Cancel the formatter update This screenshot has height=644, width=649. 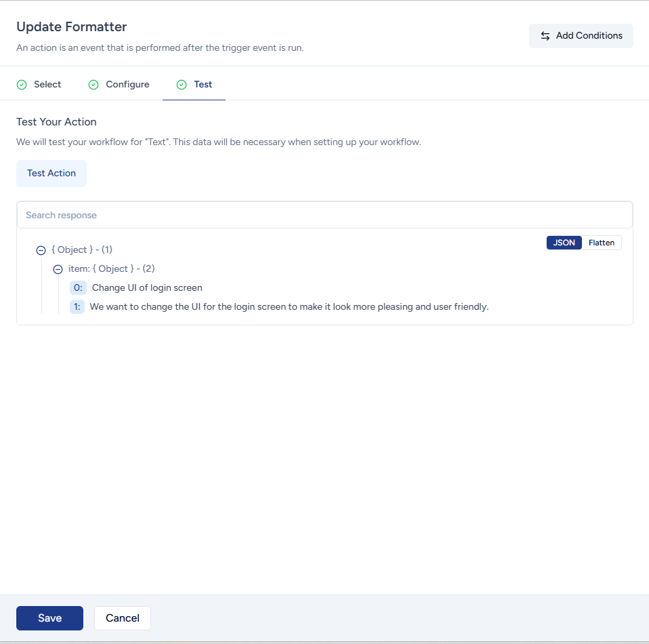point(123,618)
